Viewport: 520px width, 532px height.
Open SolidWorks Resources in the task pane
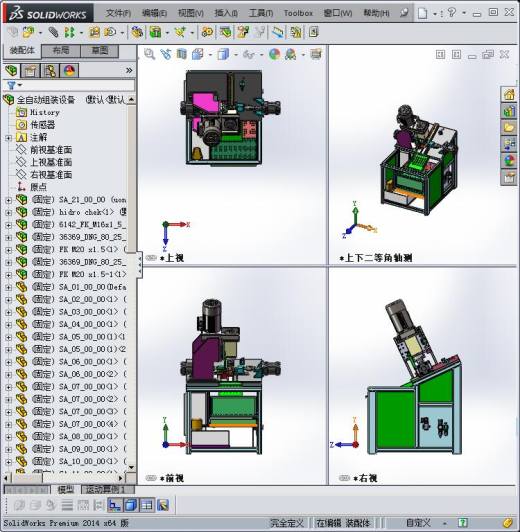(x=509, y=94)
